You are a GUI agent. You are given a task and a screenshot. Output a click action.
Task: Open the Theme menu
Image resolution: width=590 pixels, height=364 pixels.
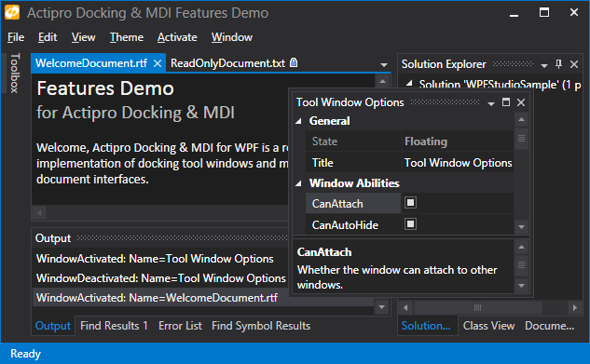coord(127,37)
